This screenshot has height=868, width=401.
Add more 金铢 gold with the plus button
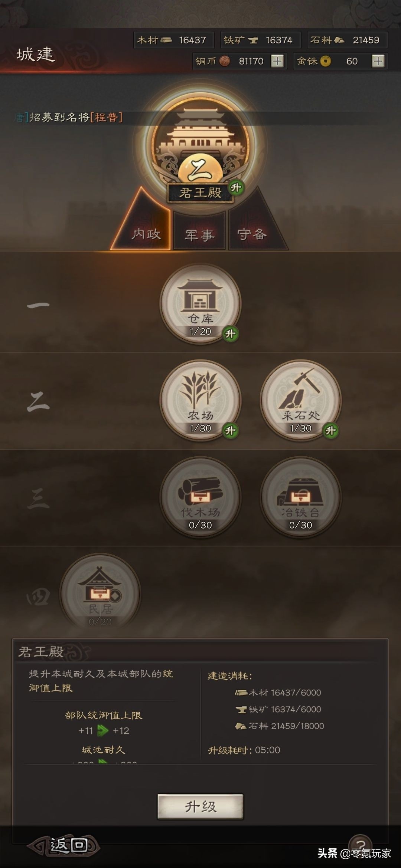pos(378,61)
